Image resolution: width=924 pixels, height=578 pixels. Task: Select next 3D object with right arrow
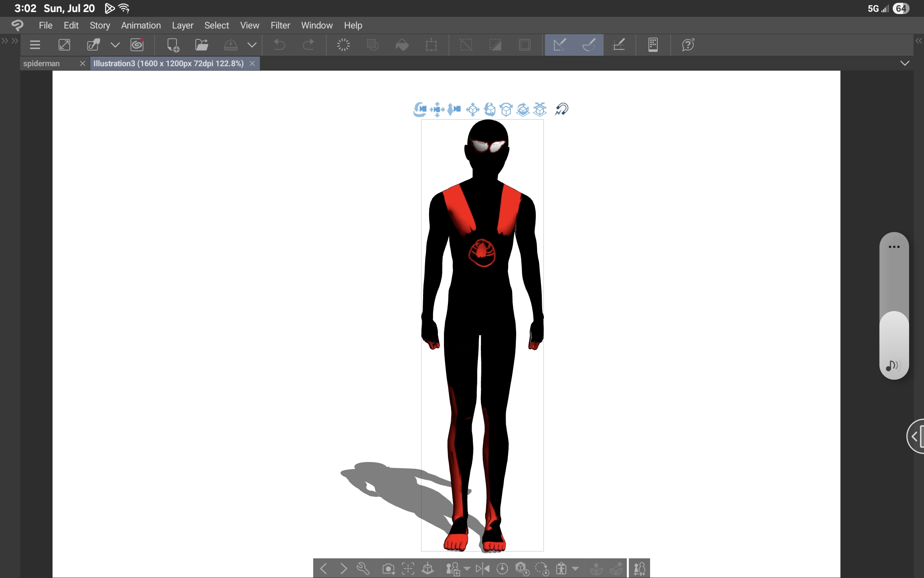click(x=344, y=569)
